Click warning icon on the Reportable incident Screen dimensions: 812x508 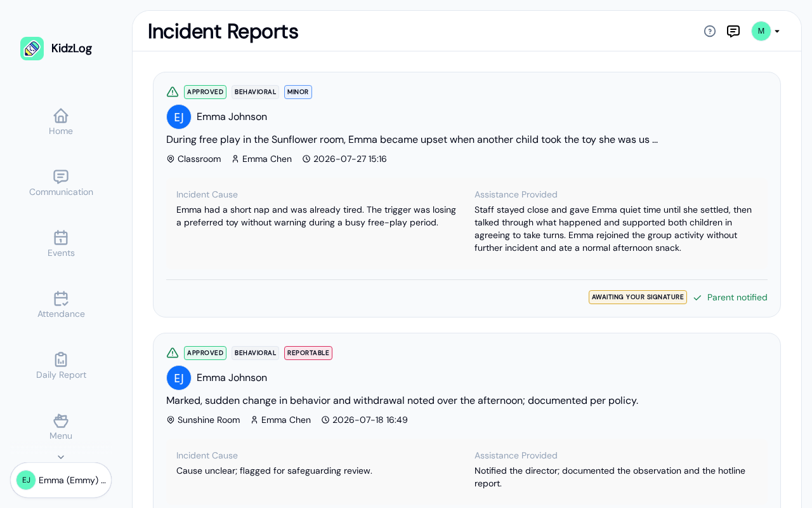pos(173,353)
